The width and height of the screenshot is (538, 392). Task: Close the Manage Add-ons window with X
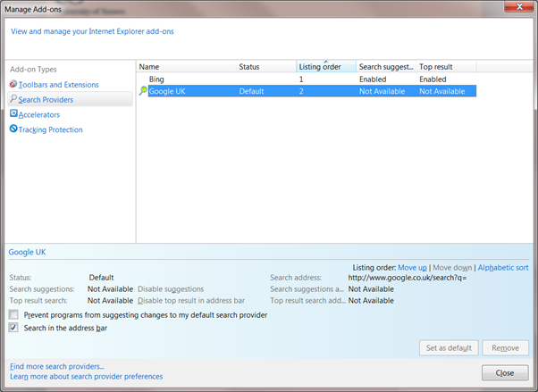click(x=519, y=6)
